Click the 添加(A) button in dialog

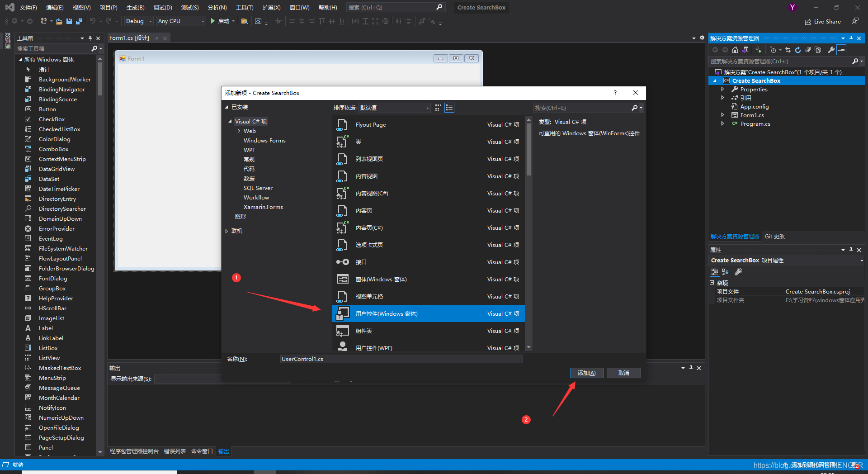pyautogui.click(x=587, y=373)
